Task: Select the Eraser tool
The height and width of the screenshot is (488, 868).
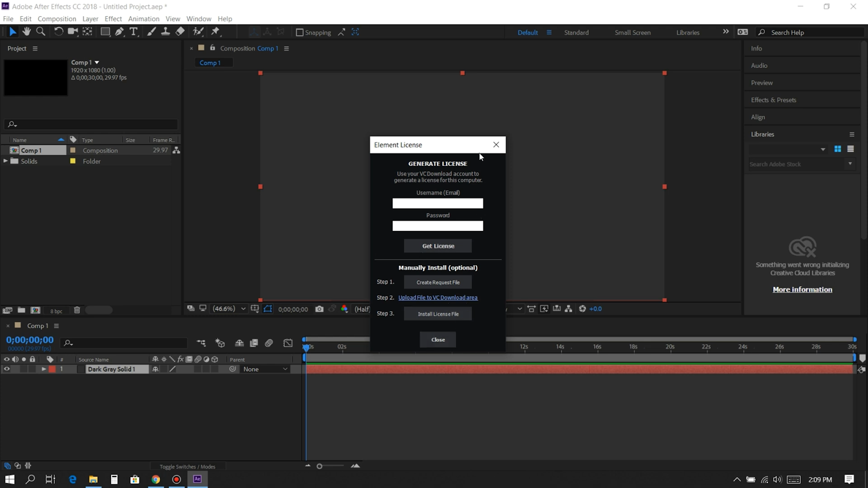Action: tap(180, 32)
